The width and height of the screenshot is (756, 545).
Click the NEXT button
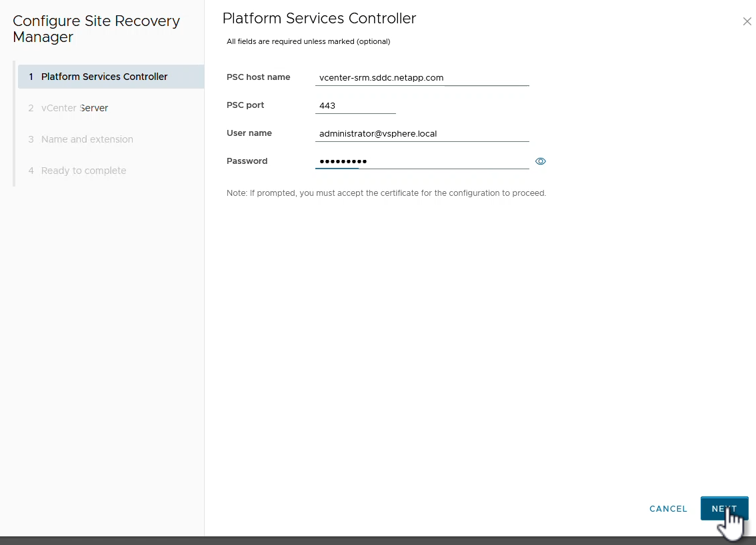(x=724, y=508)
